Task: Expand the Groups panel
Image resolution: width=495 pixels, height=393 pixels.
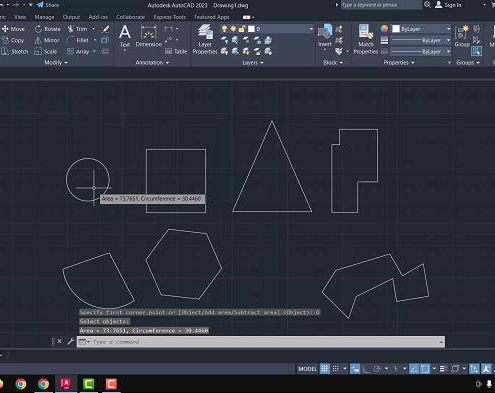Action: point(468,63)
